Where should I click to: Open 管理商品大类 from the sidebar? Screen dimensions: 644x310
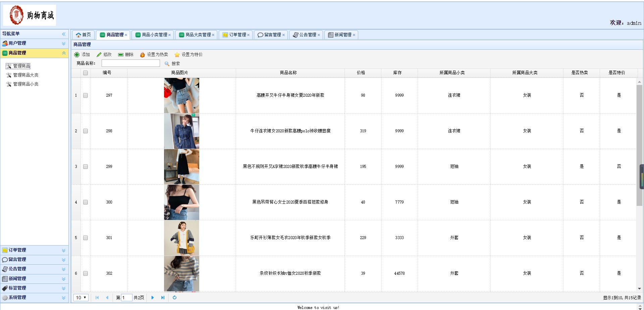pyautogui.click(x=25, y=75)
